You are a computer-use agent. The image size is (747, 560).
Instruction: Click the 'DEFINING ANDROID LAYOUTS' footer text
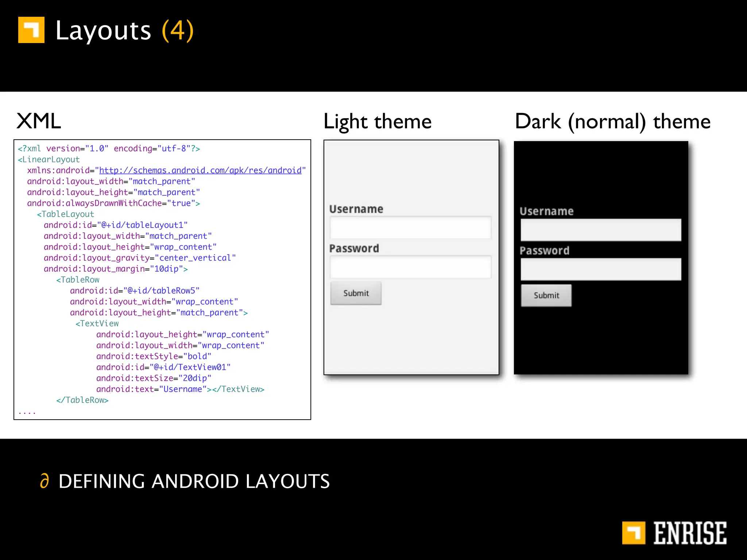tap(194, 481)
